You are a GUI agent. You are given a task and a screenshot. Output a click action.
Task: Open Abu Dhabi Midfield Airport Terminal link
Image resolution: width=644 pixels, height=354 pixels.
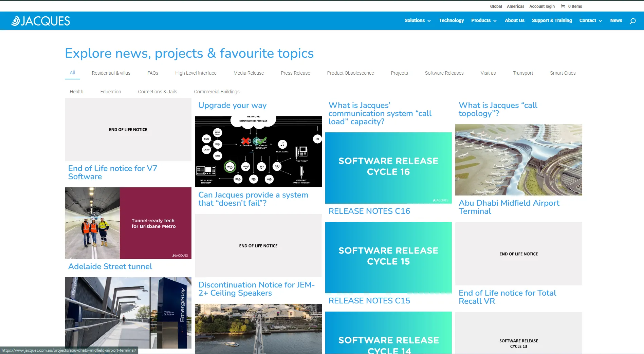click(509, 207)
